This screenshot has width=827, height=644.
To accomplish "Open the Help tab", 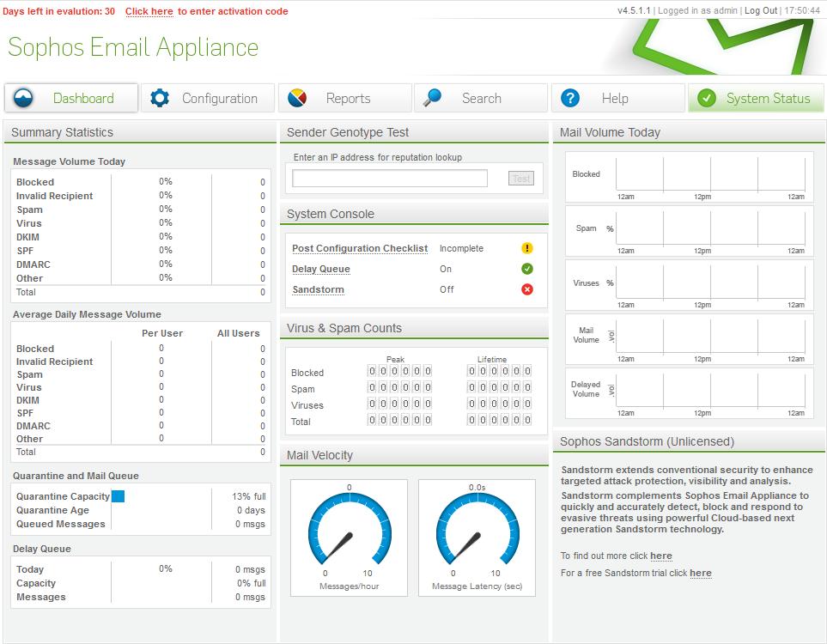I will (x=618, y=98).
